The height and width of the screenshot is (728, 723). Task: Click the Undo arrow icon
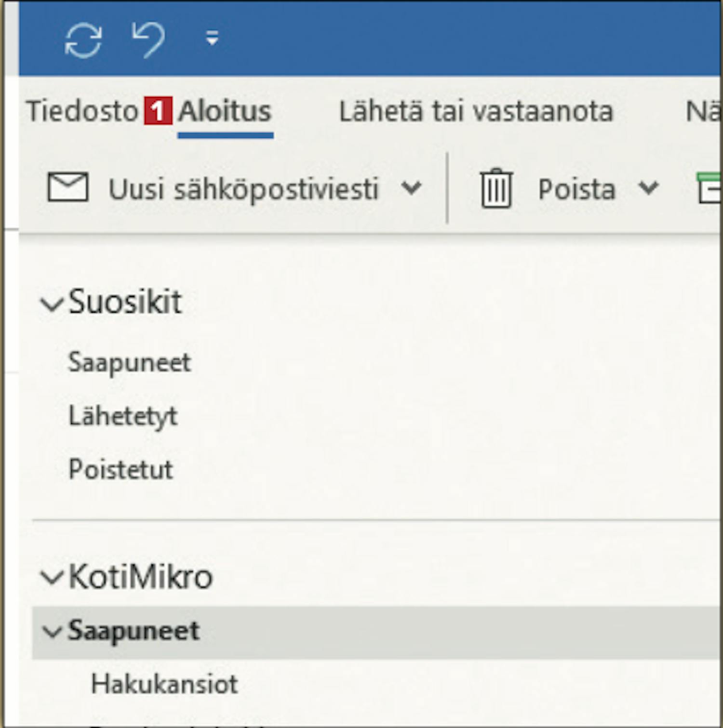pyautogui.click(x=149, y=40)
